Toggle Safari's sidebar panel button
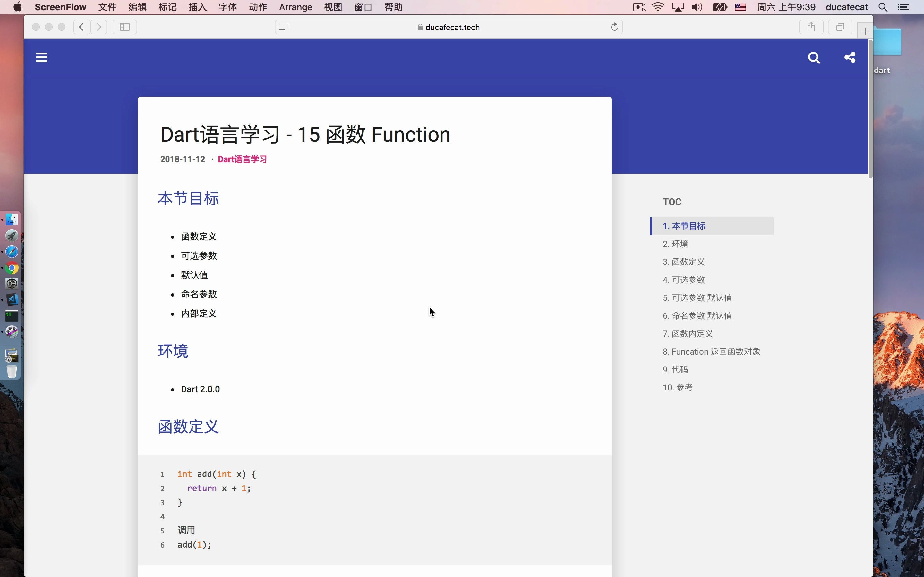 tap(124, 27)
